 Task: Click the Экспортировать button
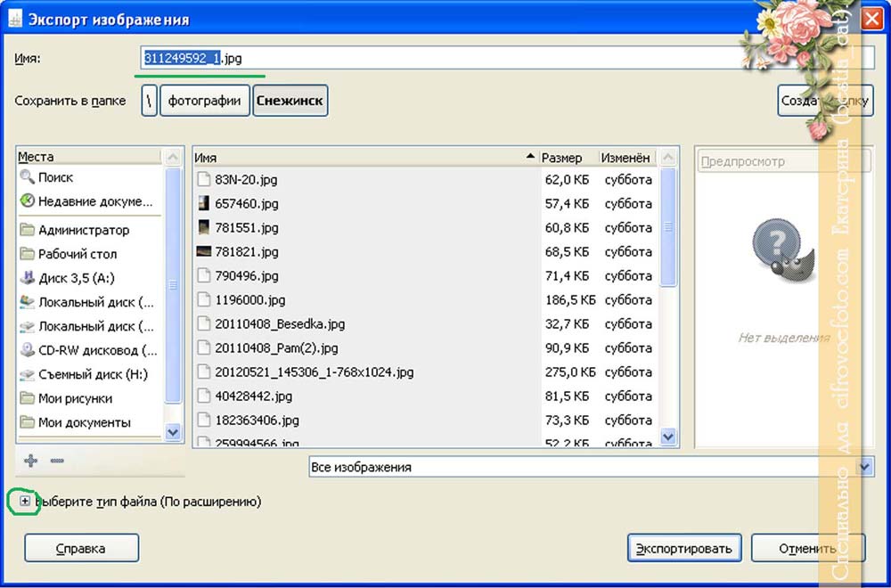pos(683,549)
